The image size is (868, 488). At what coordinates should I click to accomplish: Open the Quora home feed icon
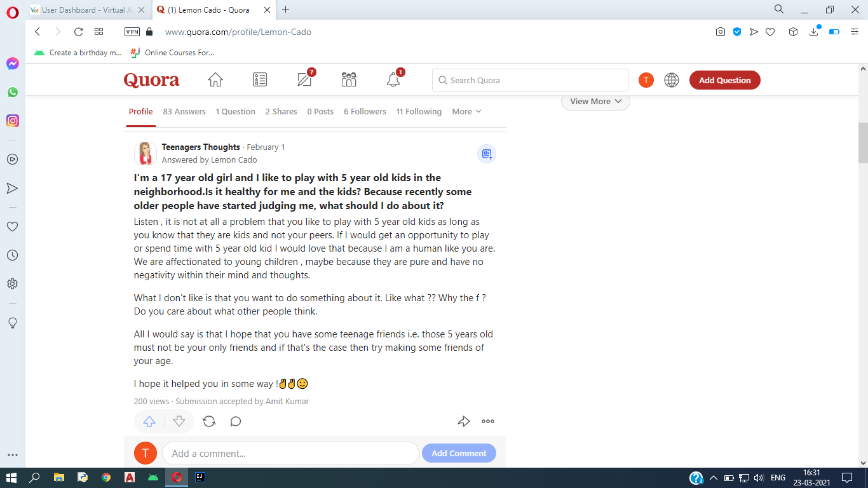[215, 80]
